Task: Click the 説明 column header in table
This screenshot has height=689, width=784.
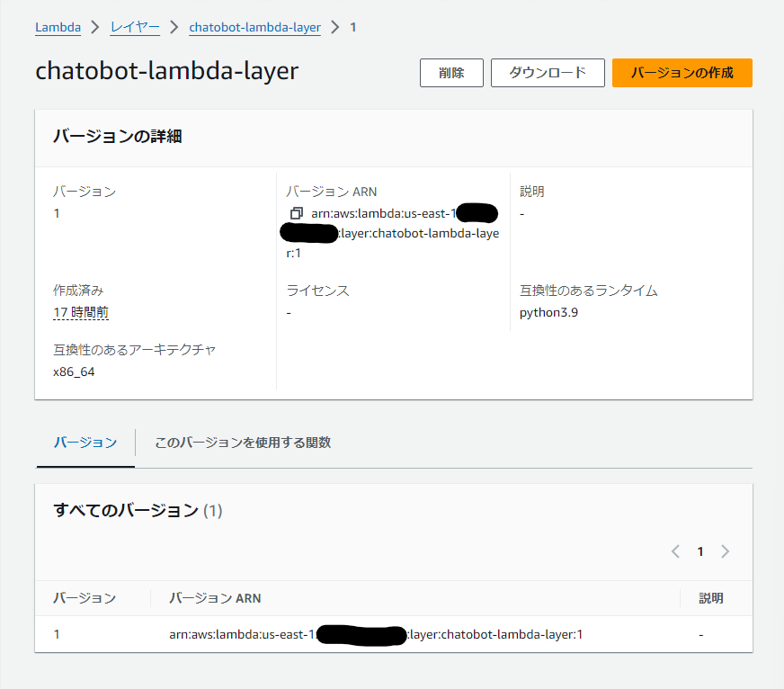Action: click(x=711, y=598)
